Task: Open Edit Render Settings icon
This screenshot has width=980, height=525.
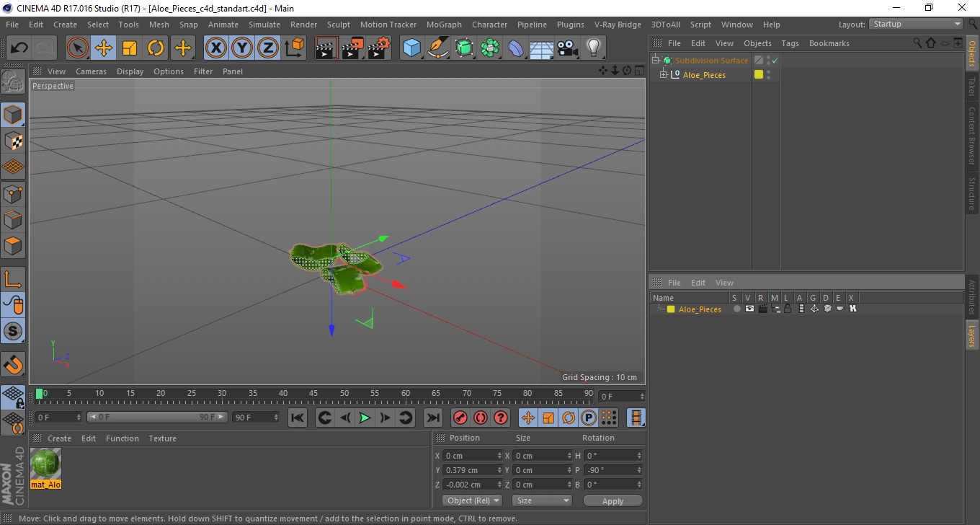Action: click(379, 48)
